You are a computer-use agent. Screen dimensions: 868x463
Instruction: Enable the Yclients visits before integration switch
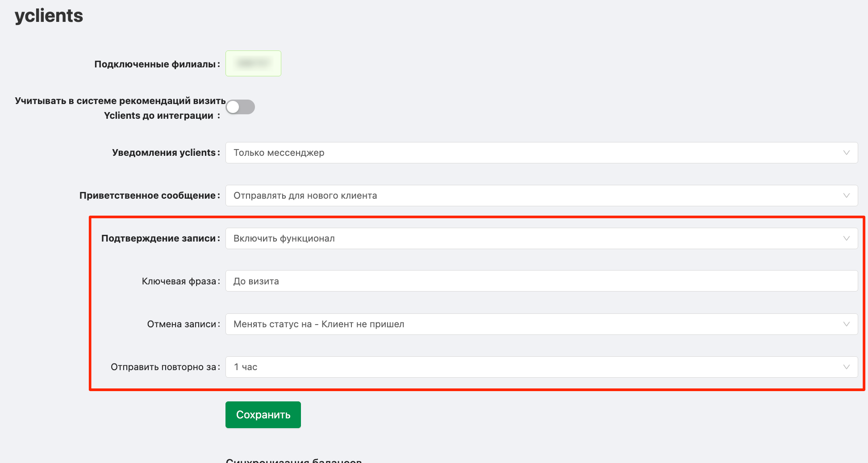(x=240, y=107)
